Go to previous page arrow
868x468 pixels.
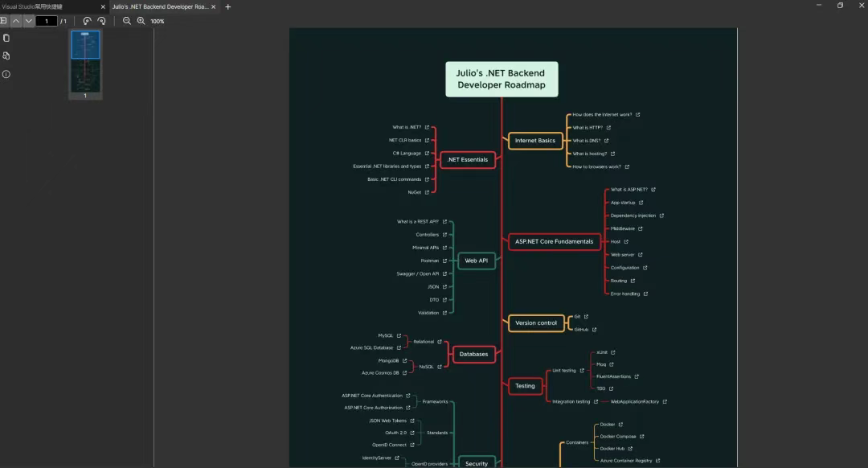pos(16,20)
